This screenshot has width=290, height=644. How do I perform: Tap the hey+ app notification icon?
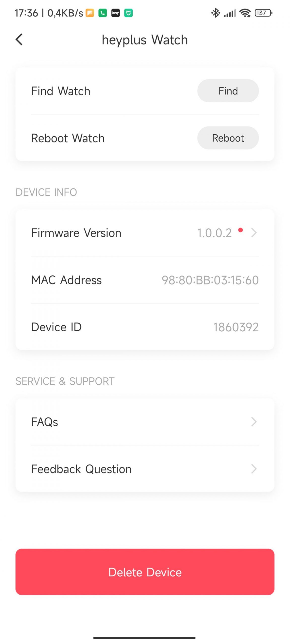[116, 13]
